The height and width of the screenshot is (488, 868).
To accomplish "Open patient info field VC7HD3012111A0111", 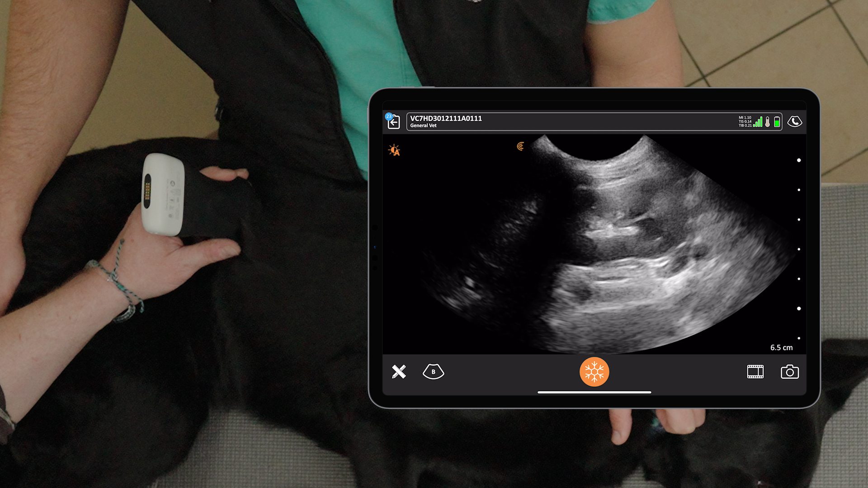I will point(446,118).
